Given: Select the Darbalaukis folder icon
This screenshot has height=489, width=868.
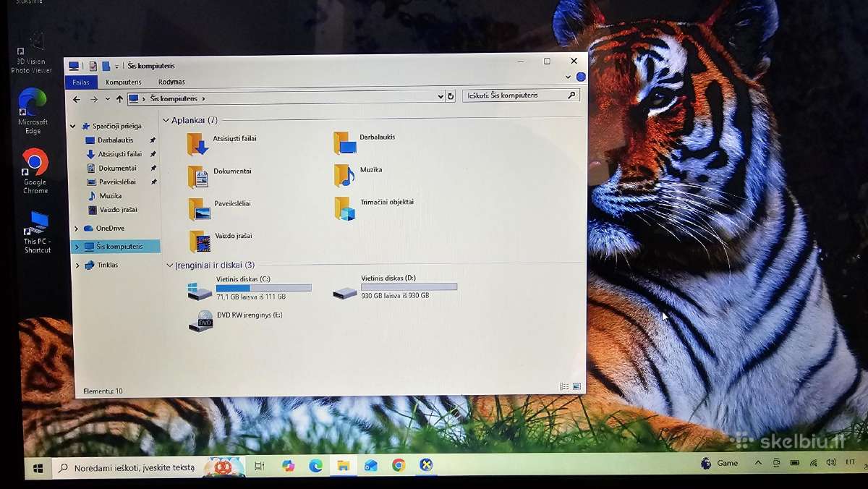Looking at the screenshot, I should pyautogui.click(x=345, y=143).
